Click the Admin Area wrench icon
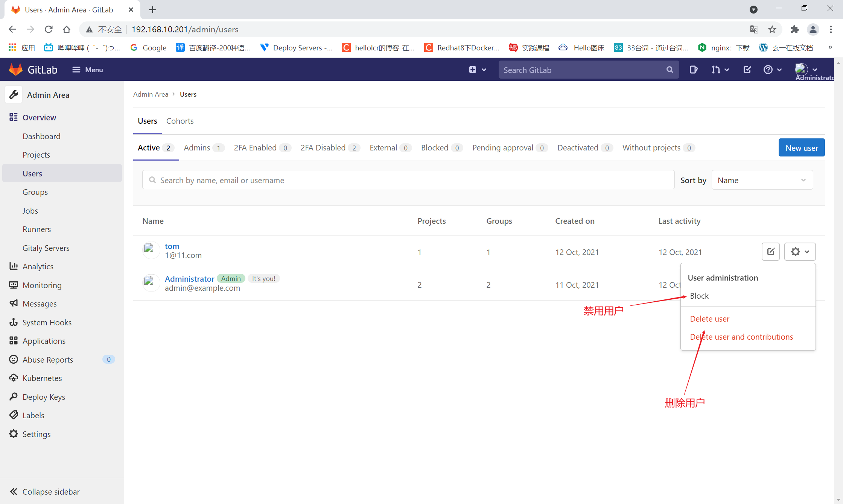843x504 pixels. (x=14, y=95)
